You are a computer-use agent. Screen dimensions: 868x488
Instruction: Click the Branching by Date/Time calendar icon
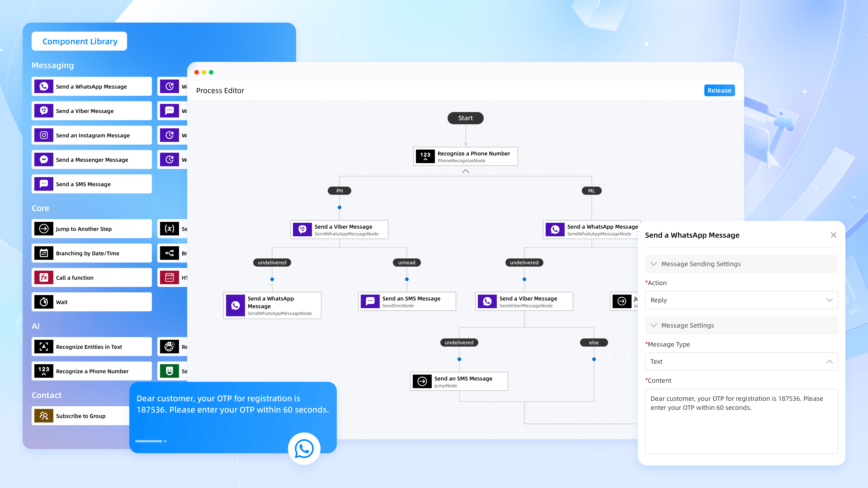(x=44, y=253)
